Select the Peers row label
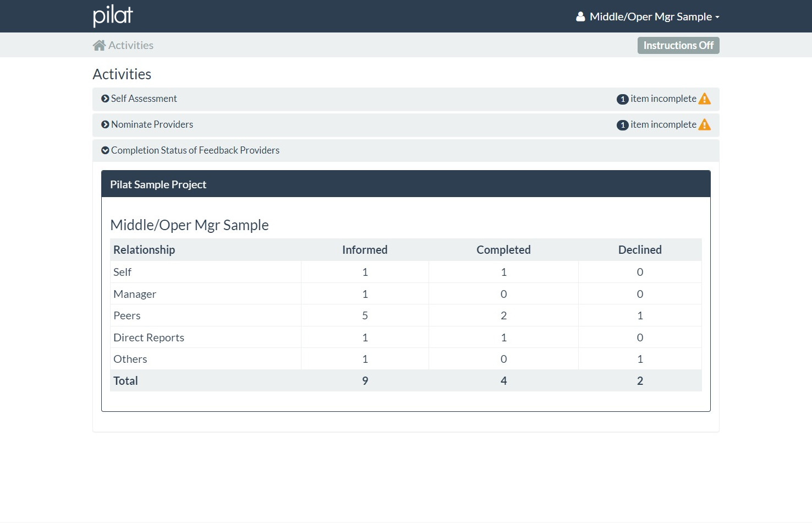This screenshot has height=523, width=812. coord(127,315)
